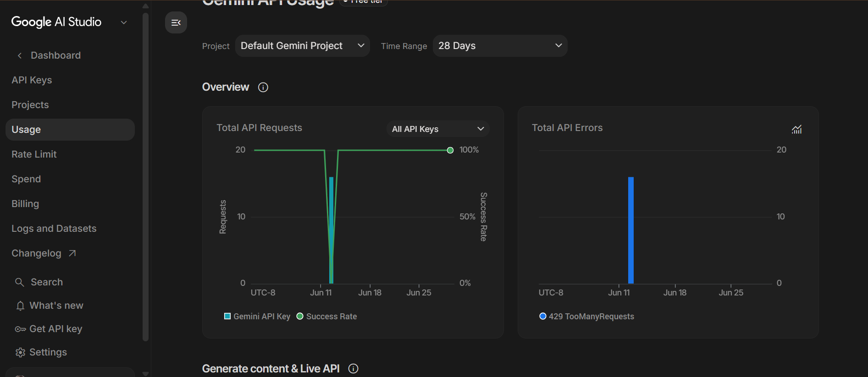Click the Total API Requests title
This screenshot has height=377, width=868.
coord(260,128)
